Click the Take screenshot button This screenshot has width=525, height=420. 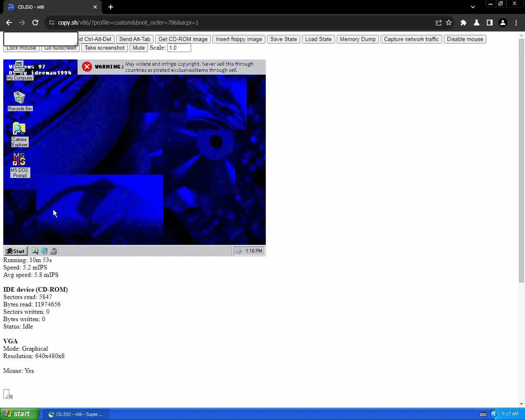click(105, 48)
